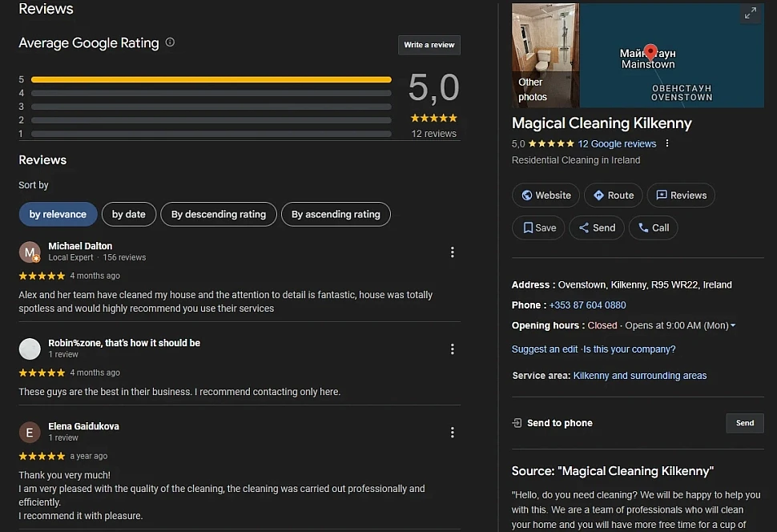Open the Other photos thumbnail
Viewport: 777px width, 532px height.
(x=545, y=55)
